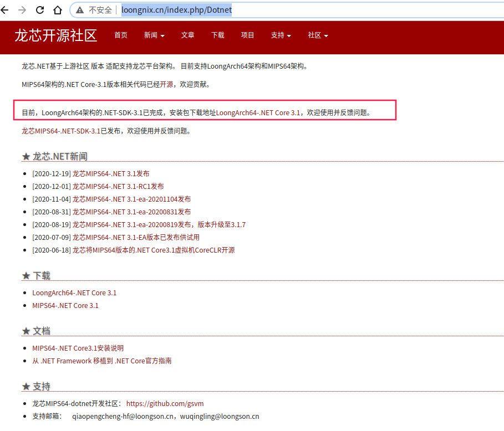Click the not-secure warning triangle icon
The height and width of the screenshot is (431, 504).
[x=80, y=10]
